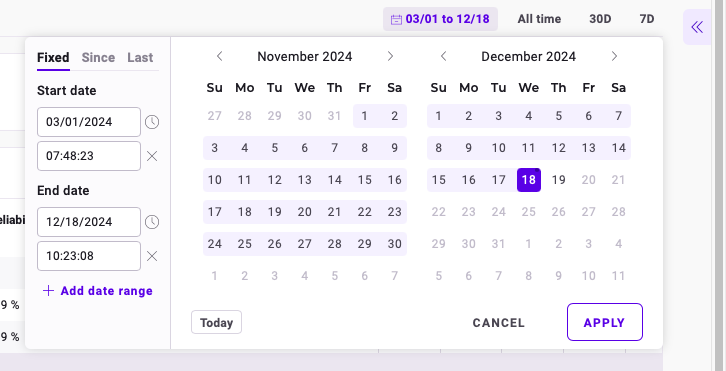Choose the All time range option
This screenshot has width=726, height=371.
point(539,19)
